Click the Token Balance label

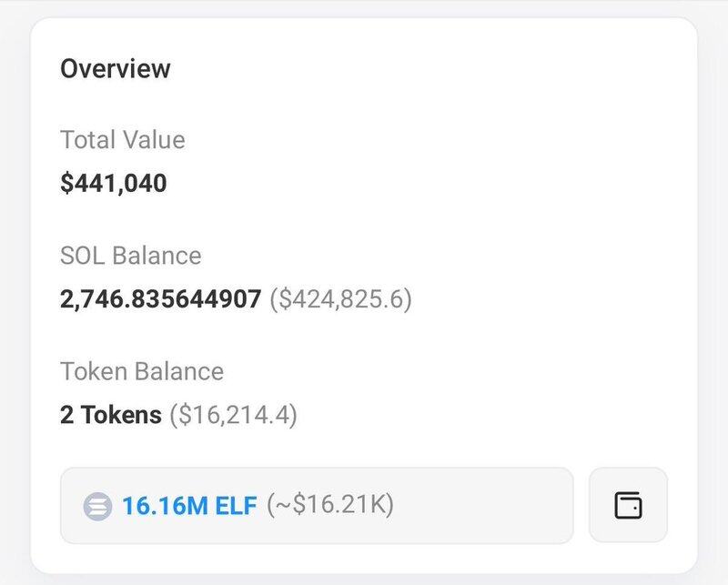click(141, 371)
